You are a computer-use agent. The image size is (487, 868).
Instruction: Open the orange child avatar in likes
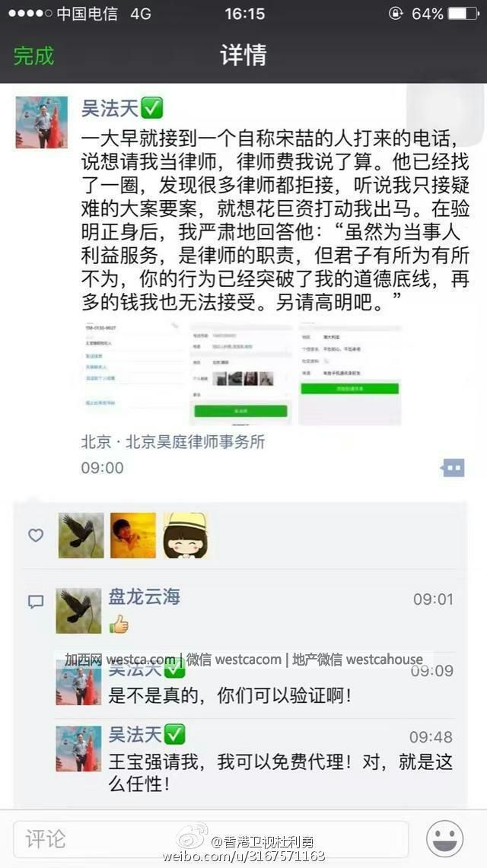tap(133, 536)
